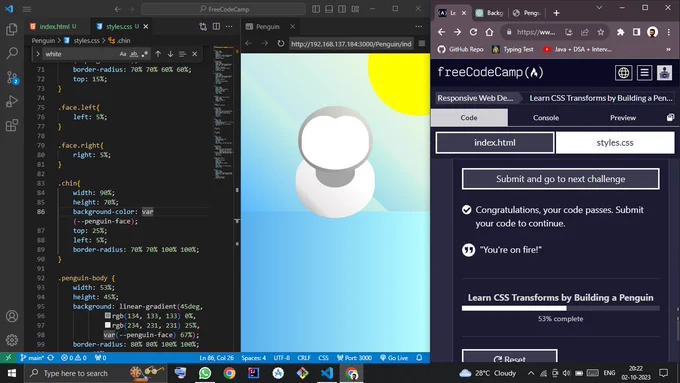Image resolution: width=680 pixels, height=383 pixels.
Task: Split the styles.css editor right
Action: [x=216, y=26]
